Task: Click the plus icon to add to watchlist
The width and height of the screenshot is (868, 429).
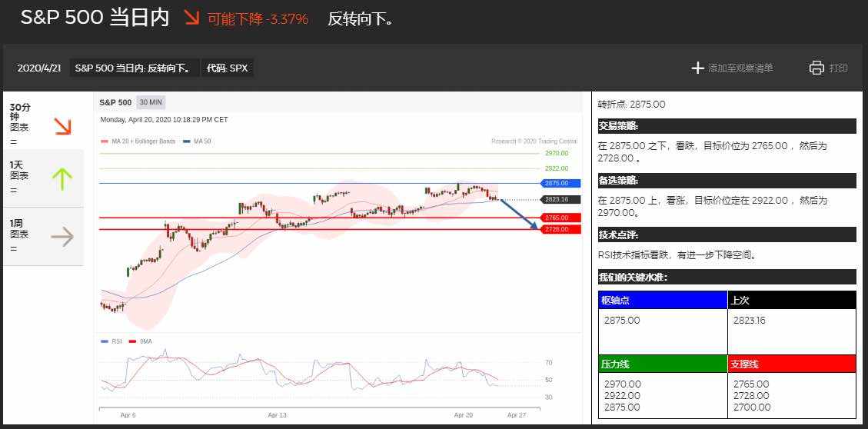Action: [x=697, y=68]
